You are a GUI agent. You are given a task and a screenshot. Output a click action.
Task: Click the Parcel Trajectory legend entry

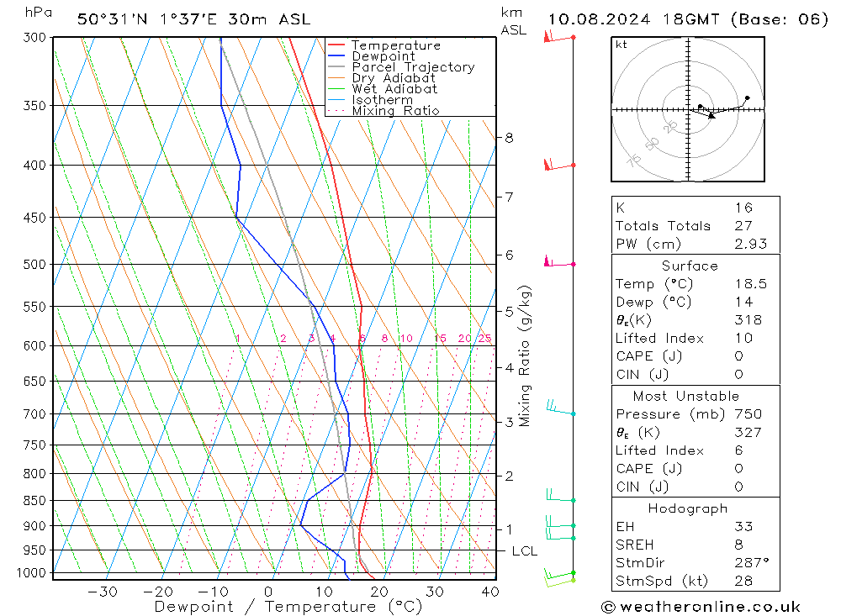coord(414,67)
